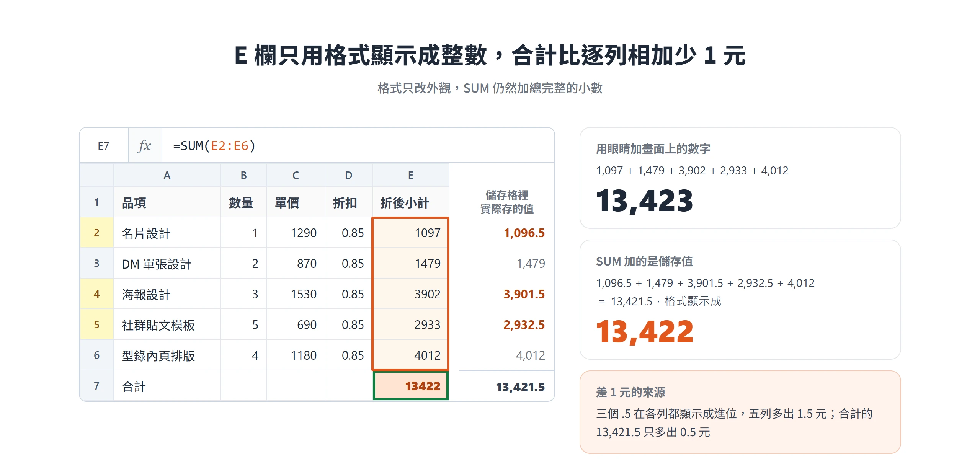Click the 型錄內頁排版 cell

click(167, 355)
